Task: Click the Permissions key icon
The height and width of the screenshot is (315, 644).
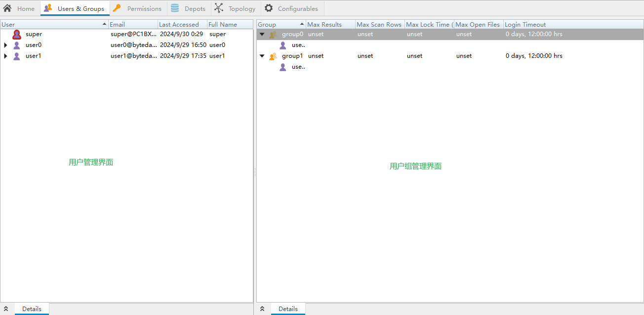Action: (x=117, y=8)
